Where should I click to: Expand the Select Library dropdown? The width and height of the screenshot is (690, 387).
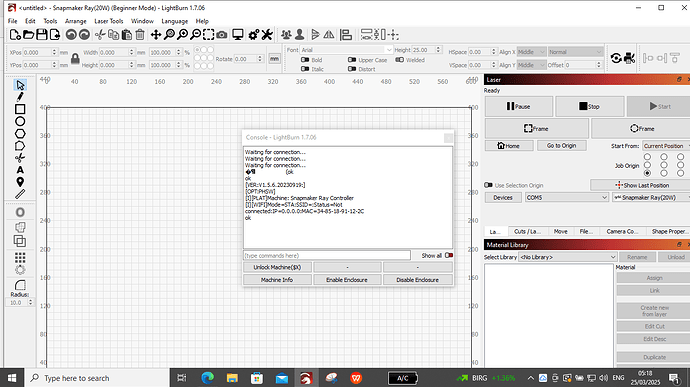pos(568,257)
